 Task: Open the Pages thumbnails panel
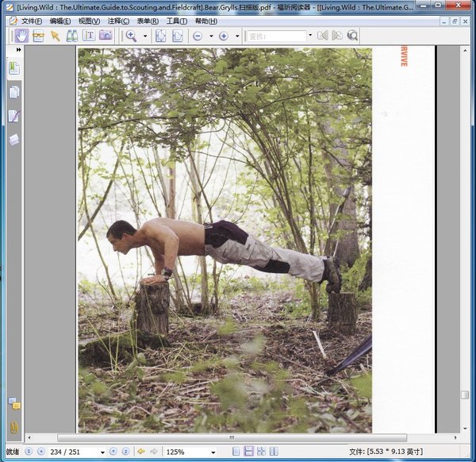(14, 92)
